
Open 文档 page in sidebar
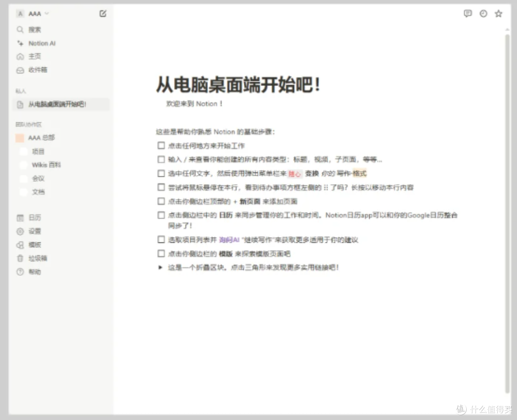[38, 192]
